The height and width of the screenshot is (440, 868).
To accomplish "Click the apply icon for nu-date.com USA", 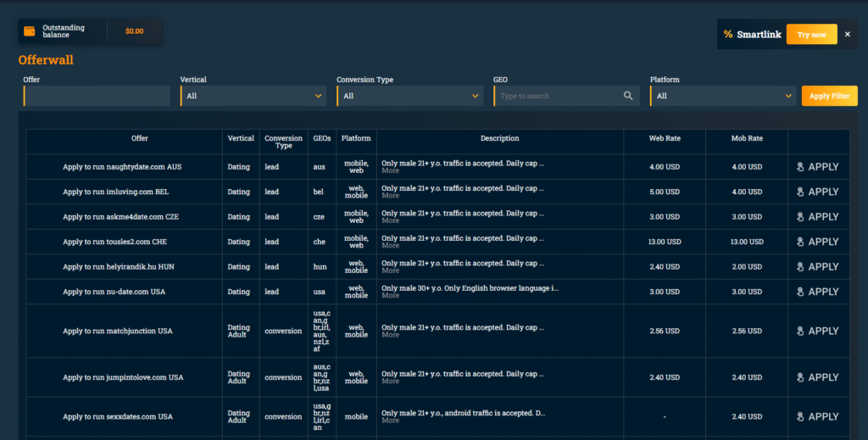I will click(800, 291).
